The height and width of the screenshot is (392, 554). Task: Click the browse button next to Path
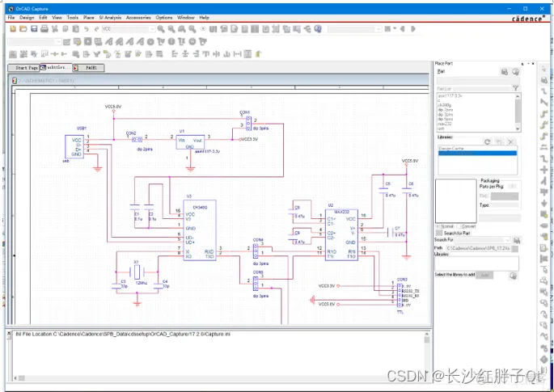(x=515, y=249)
